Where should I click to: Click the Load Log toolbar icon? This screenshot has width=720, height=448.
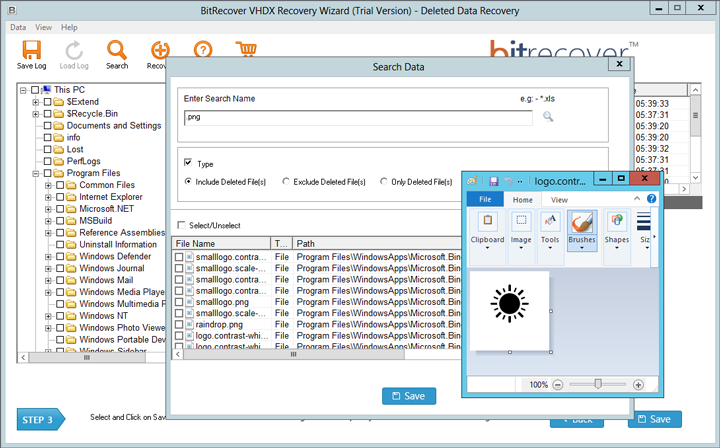[x=74, y=55]
